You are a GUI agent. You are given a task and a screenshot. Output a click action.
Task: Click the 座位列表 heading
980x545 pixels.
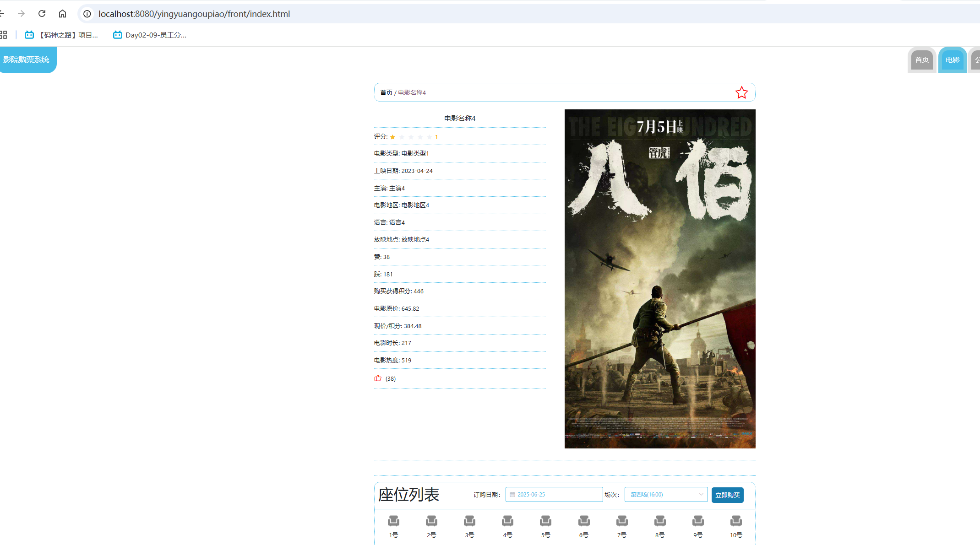tap(408, 495)
